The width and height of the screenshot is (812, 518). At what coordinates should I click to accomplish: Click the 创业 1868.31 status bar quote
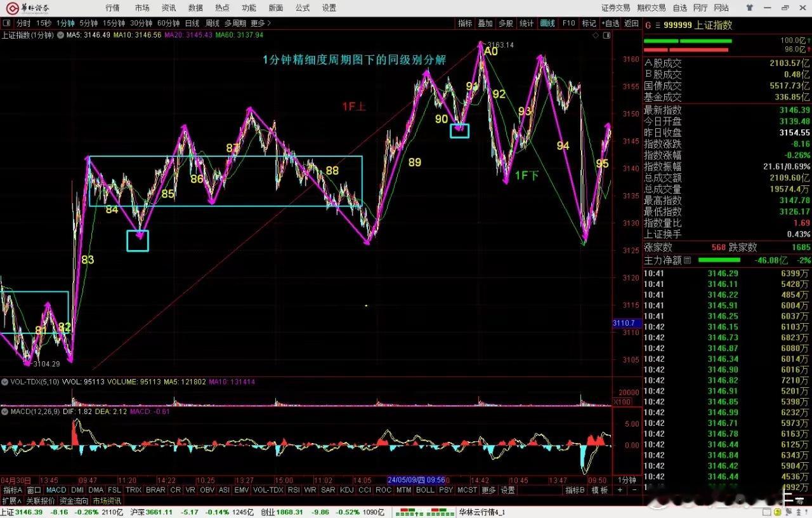[x=282, y=512]
